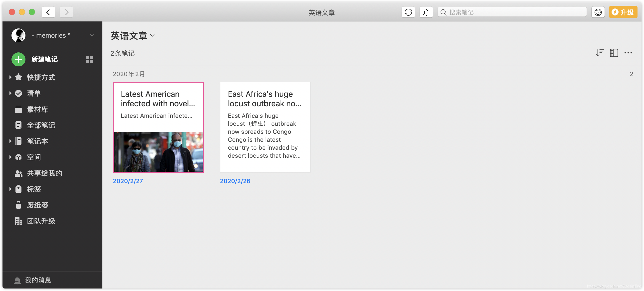Expand the 笔记本 notebooks section

10,141
